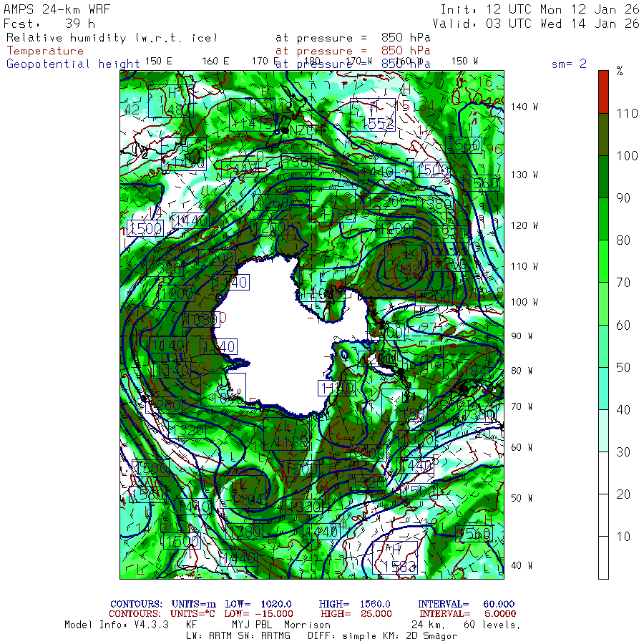Click the pale cyan color bar segment between 30 and 40
644x644 pixels.
[x=603, y=431]
